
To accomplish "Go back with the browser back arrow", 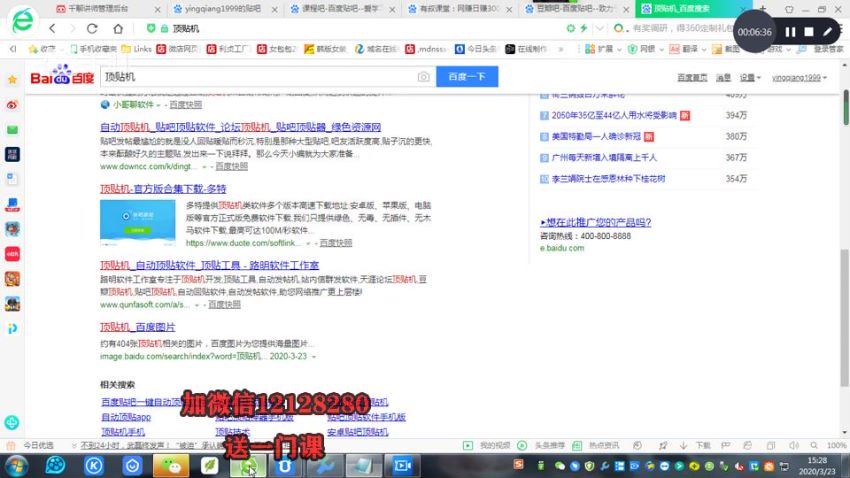I will pyautogui.click(x=52, y=28).
